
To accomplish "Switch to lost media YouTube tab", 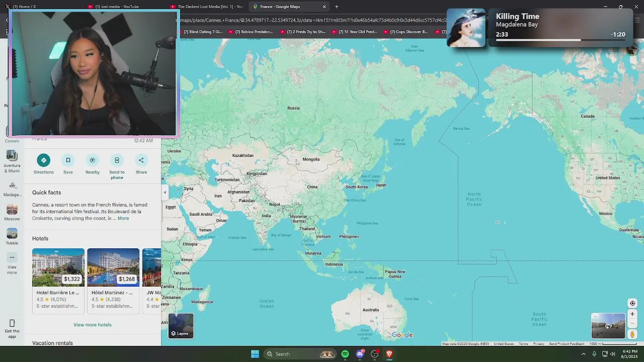I will [x=121, y=7].
